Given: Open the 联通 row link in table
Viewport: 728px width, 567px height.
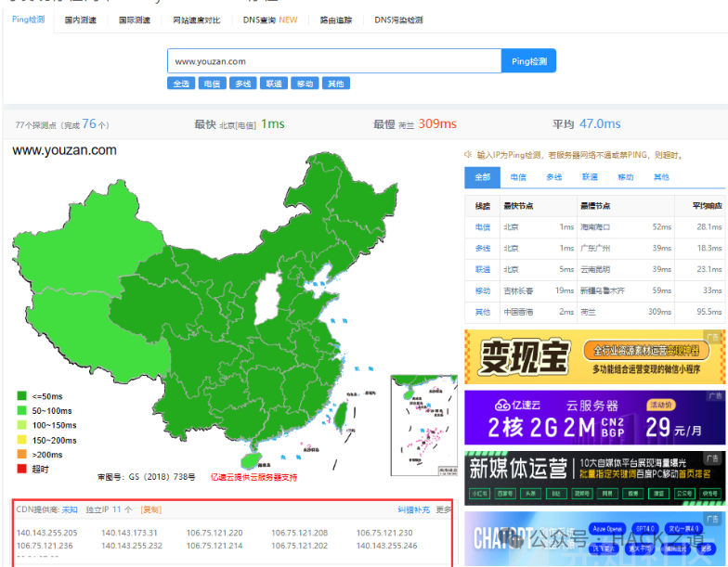Looking at the screenshot, I should pos(483,269).
